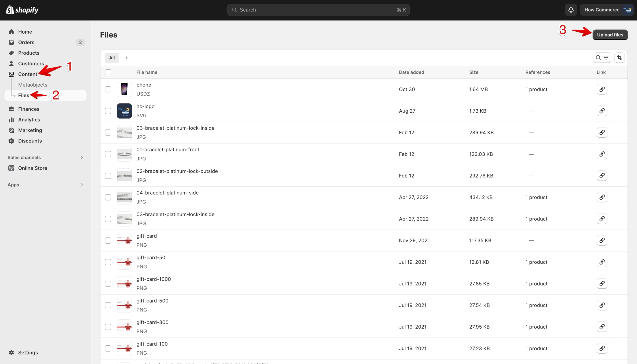The width and height of the screenshot is (637, 364).
Task: Click the 1 product reference for phone
Action: pyautogui.click(x=536, y=89)
